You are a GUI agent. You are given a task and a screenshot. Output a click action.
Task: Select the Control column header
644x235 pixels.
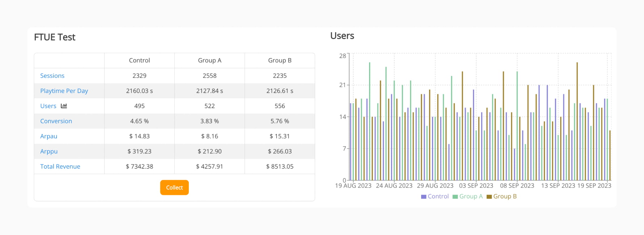point(139,60)
